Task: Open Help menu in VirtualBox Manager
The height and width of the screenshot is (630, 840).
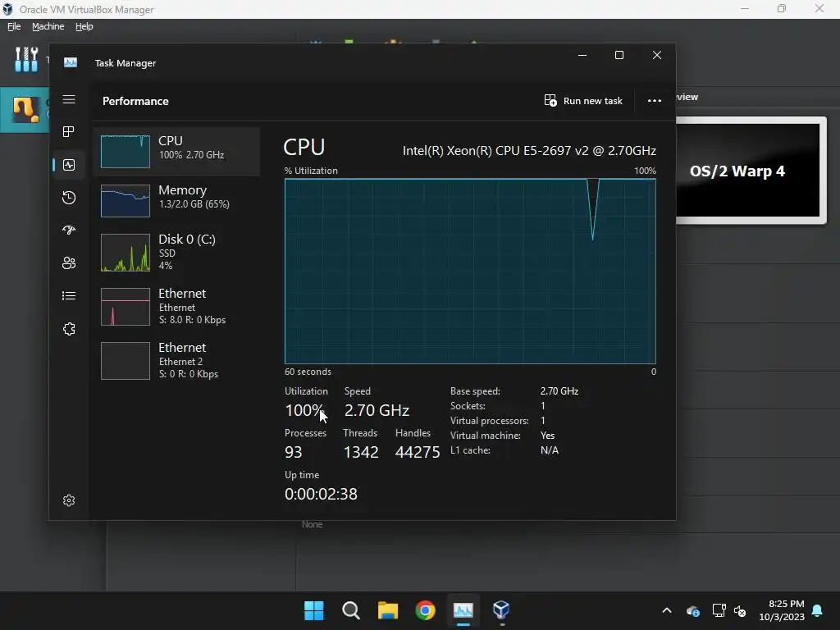Action: [x=84, y=26]
